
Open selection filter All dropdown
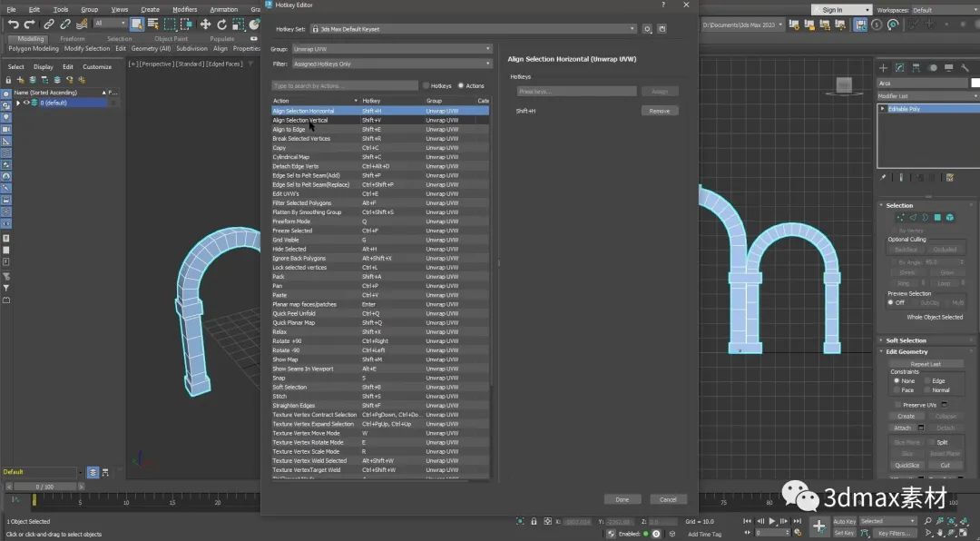click(110, 23)
